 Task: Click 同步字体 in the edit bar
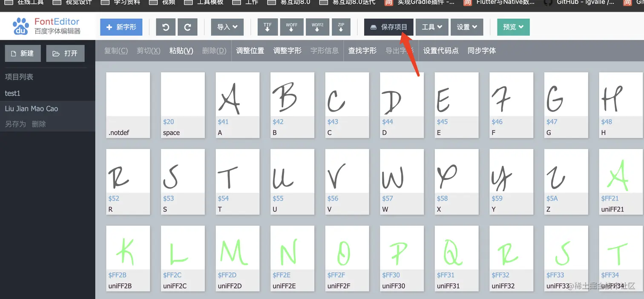[482, 51]
